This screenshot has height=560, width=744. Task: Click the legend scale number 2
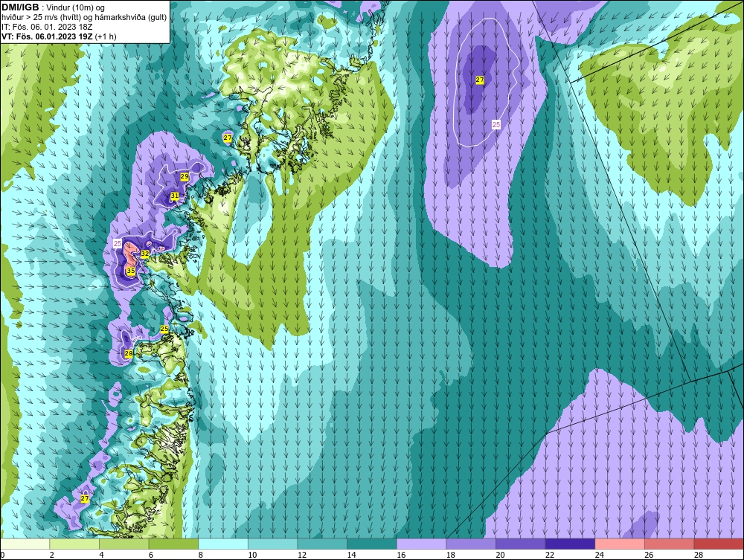click(x=52, y=555)
